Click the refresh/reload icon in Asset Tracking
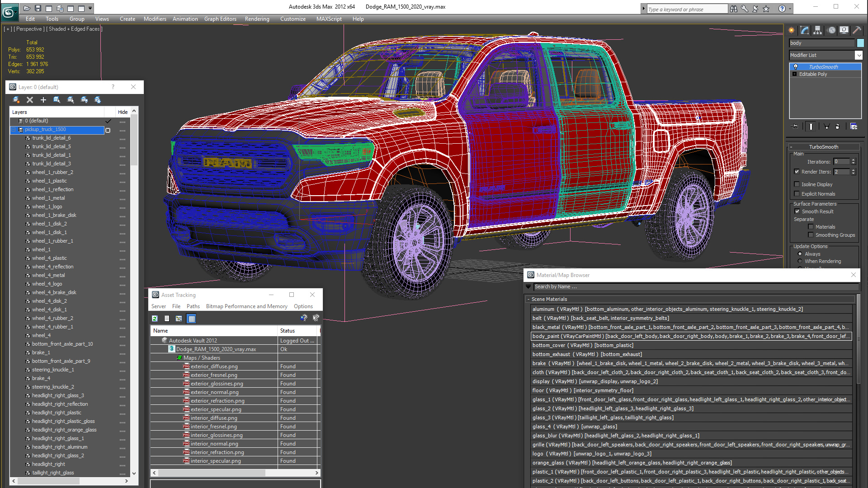This screenshot has height=488, width=868. (x=155, y=318)
